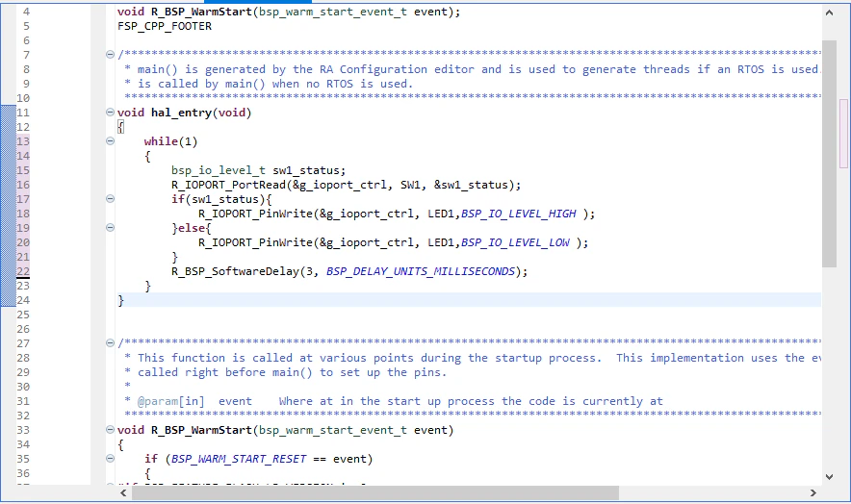The height and width of the screenshot is (504, 851).
Task: Click the horizontal scrollbar left arrow
Action: tap(123, 492)
